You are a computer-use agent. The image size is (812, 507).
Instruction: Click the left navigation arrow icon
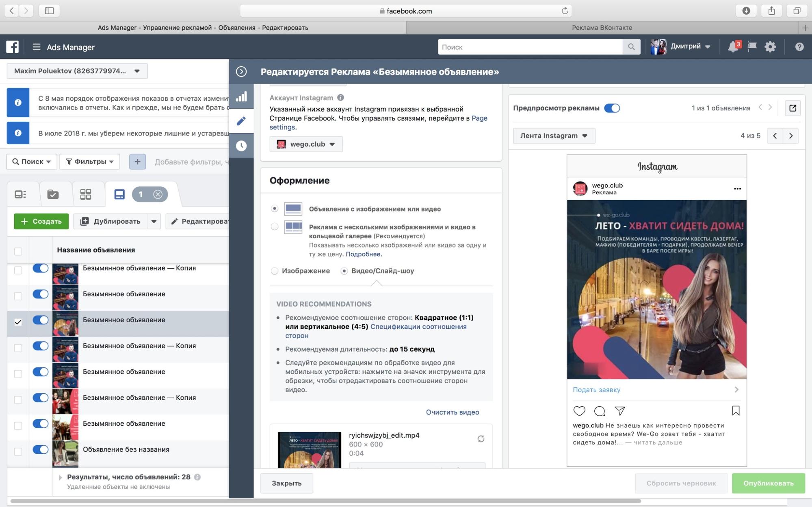coord(775,136)
